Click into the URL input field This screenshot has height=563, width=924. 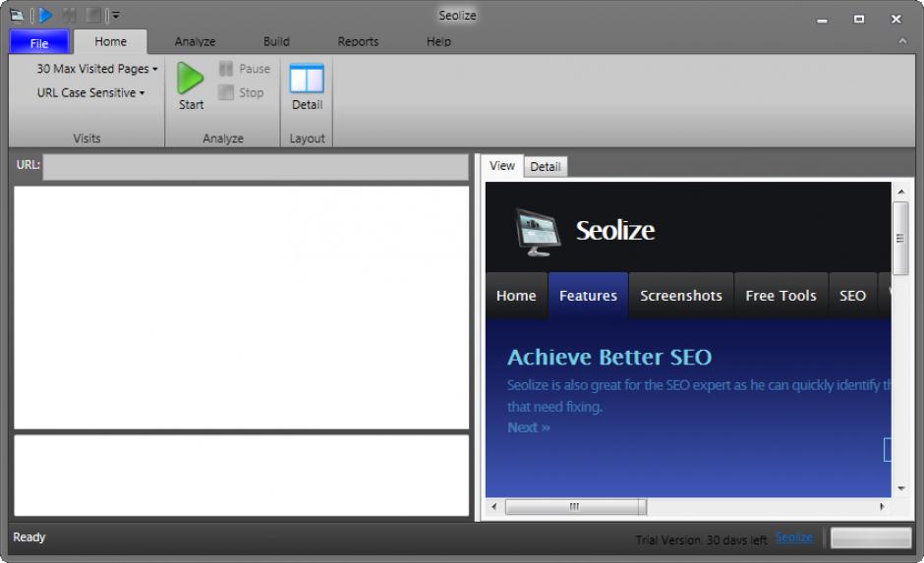click(256, 167)
